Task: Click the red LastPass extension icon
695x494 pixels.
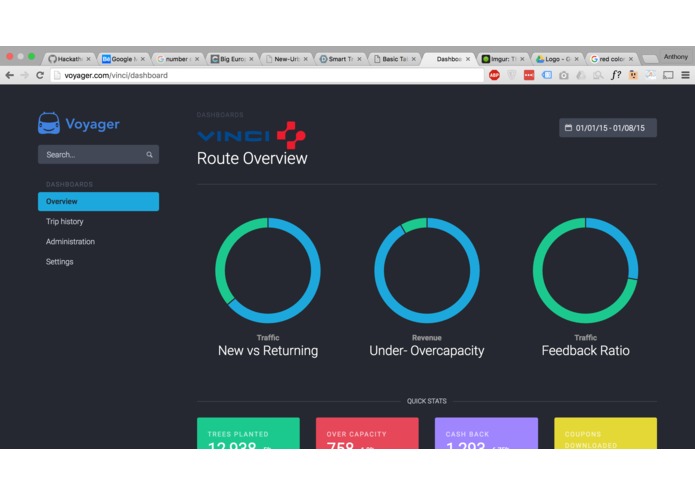Action: tap(529, 75)
